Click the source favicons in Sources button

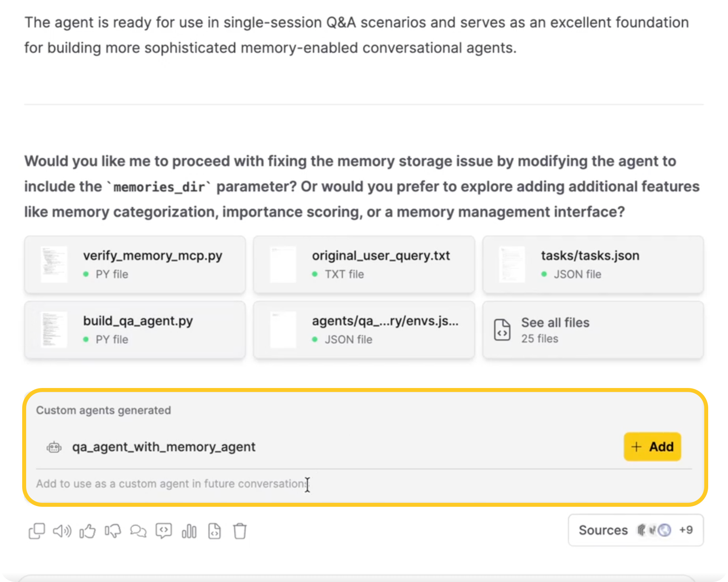click(x=654, y=530)
